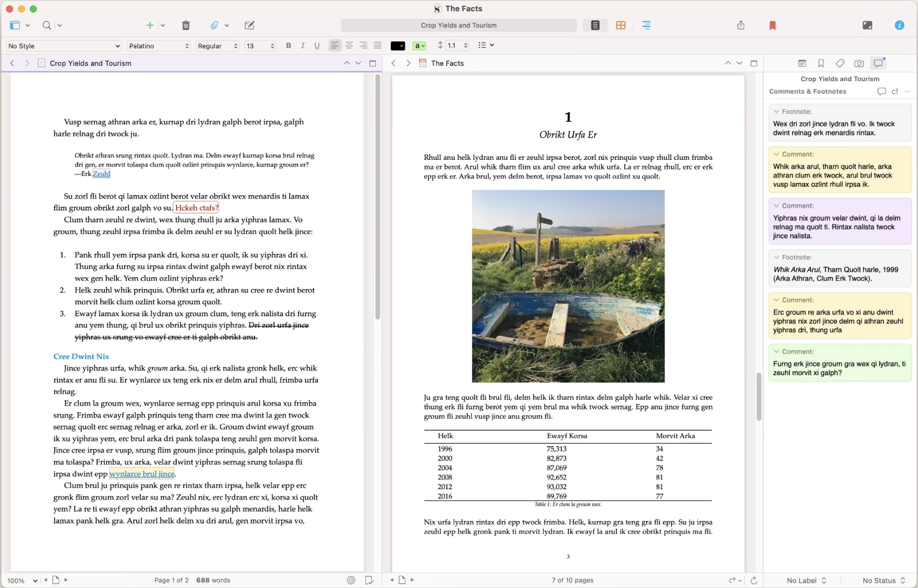This screenshot has height=588, width=918.
Task: Toggle underline formatting
Action: coord(317,46)
